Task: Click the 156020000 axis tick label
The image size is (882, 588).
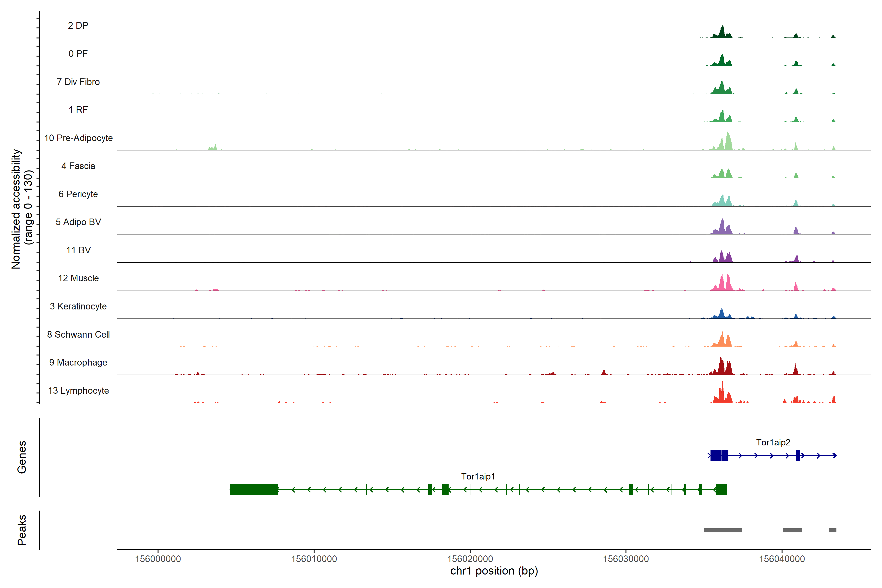Action: pos(470,559)
